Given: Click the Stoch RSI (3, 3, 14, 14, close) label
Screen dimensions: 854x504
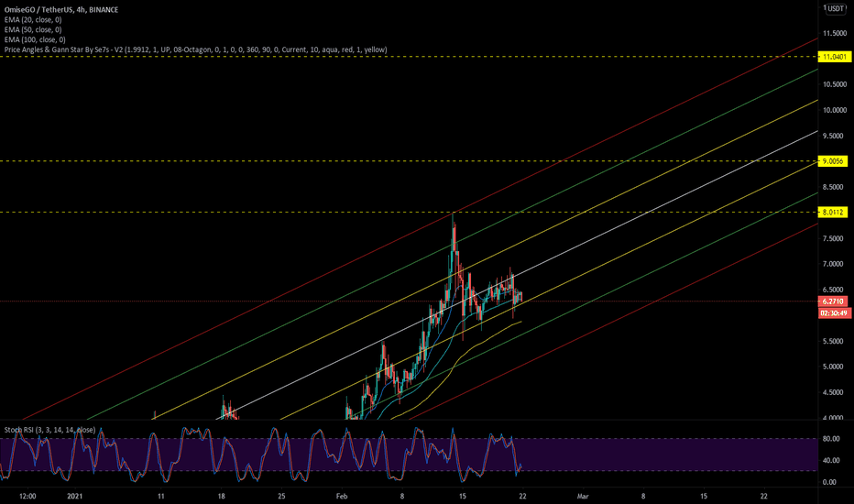Looking at the screenshot, I should 49,430.
